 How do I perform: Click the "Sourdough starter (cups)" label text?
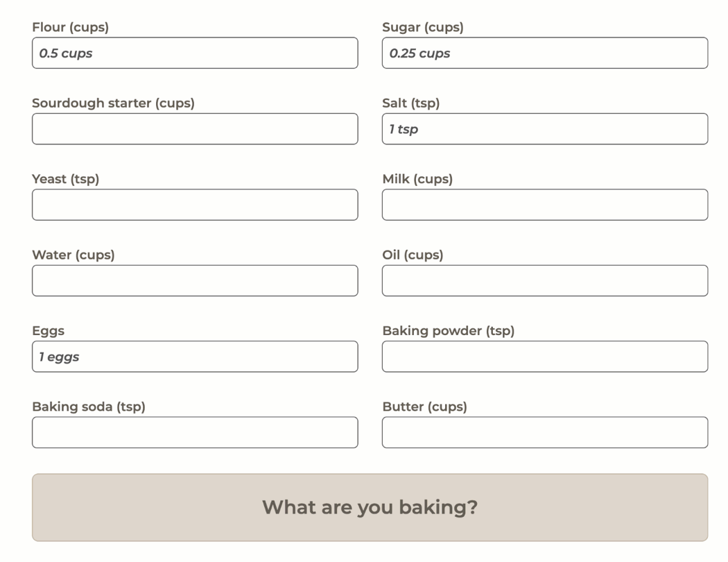coord(113,103)
